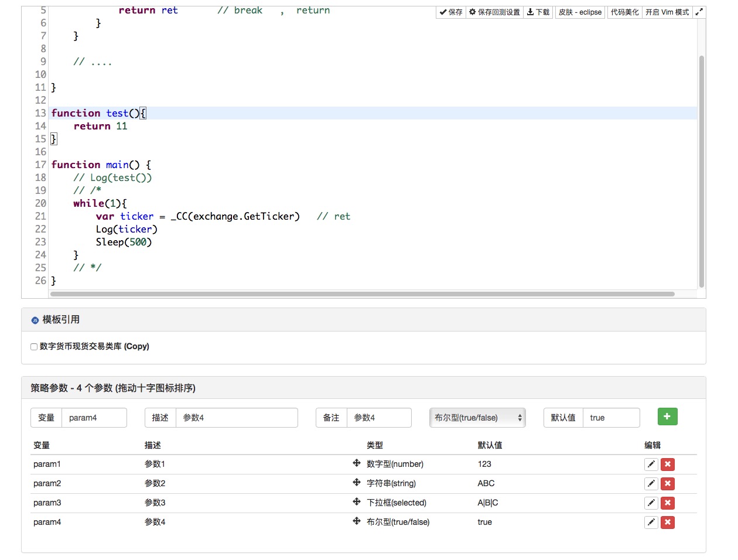
Task: Delete param3 with the red X
Action: pos(668,503)
